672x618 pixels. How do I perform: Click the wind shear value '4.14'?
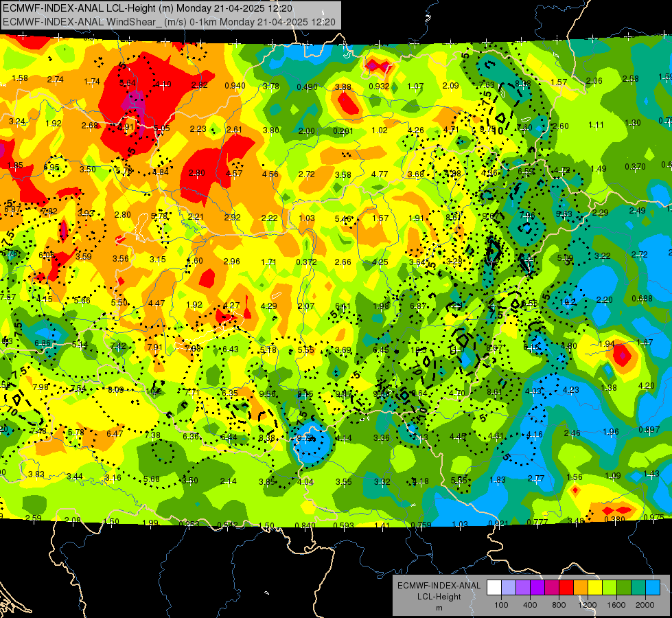[x=343, y=438]
